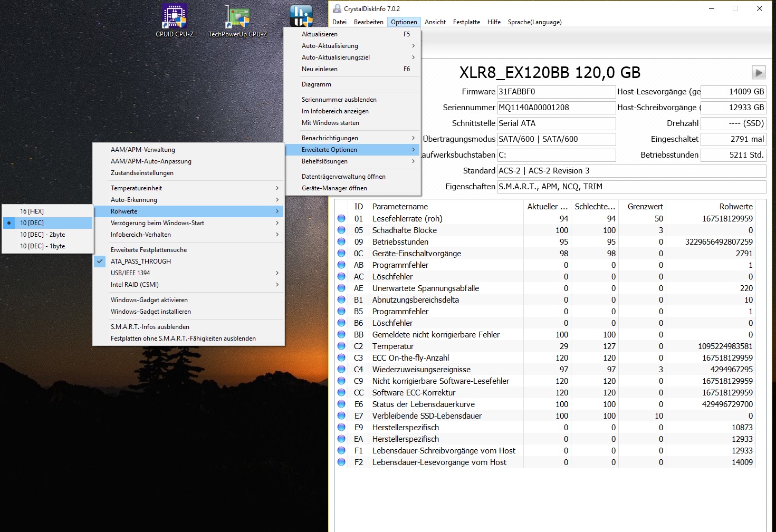
Task: Open the Festplatte menu
Action: 466,22
